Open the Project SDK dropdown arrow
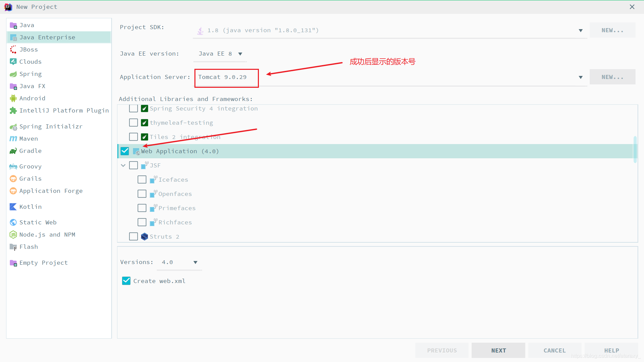 tap(581, 31)
